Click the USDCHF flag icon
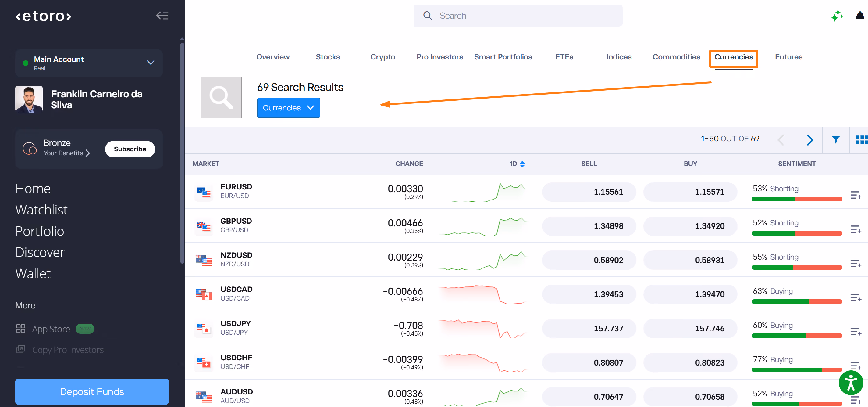The width and height of the screenshot is (868, 407). (x=204, y=362)
